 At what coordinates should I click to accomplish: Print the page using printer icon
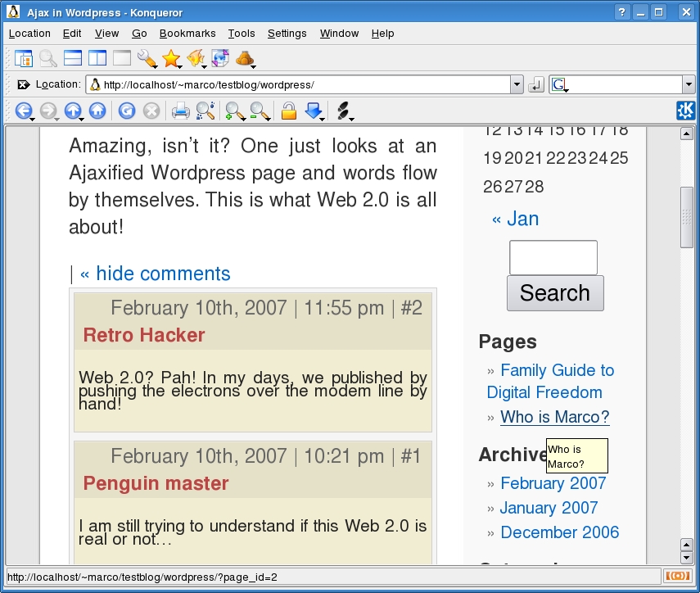pyautogui.click(x=180, y=111)
